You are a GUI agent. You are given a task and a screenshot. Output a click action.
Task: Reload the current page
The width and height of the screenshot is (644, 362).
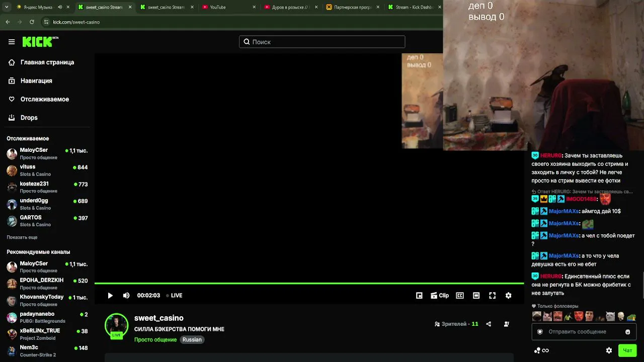(x=32, y=22)
